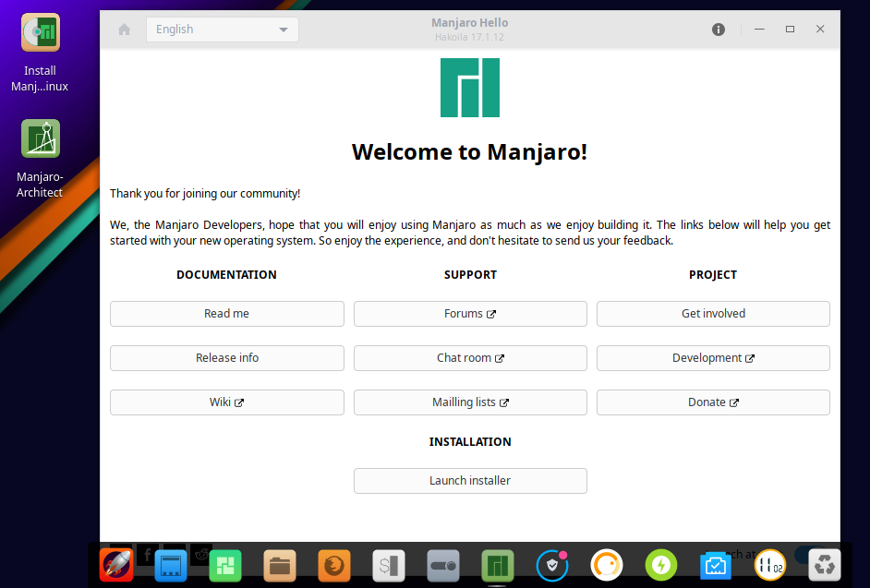Viewport: 870px width, 588px height.
Task: Open the English language dropdown
Action: [222, 29]
